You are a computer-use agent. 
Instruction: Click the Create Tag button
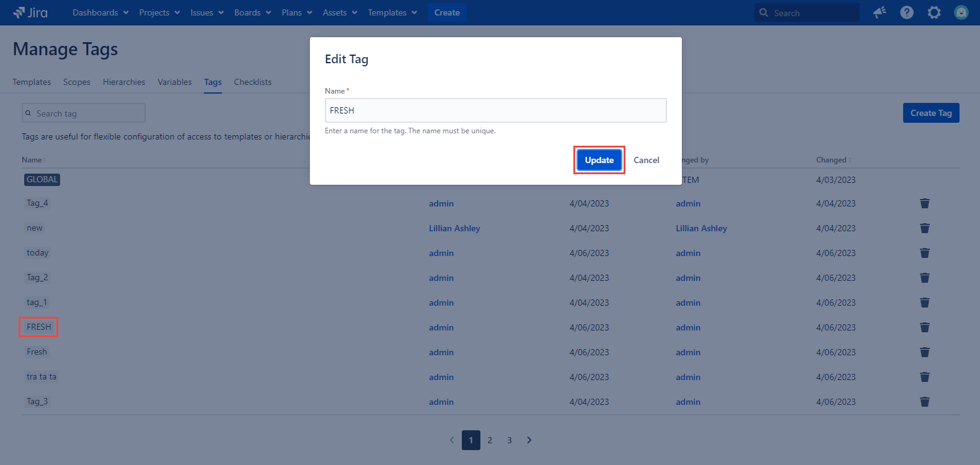pyautogui.click(x=930, y=113)
